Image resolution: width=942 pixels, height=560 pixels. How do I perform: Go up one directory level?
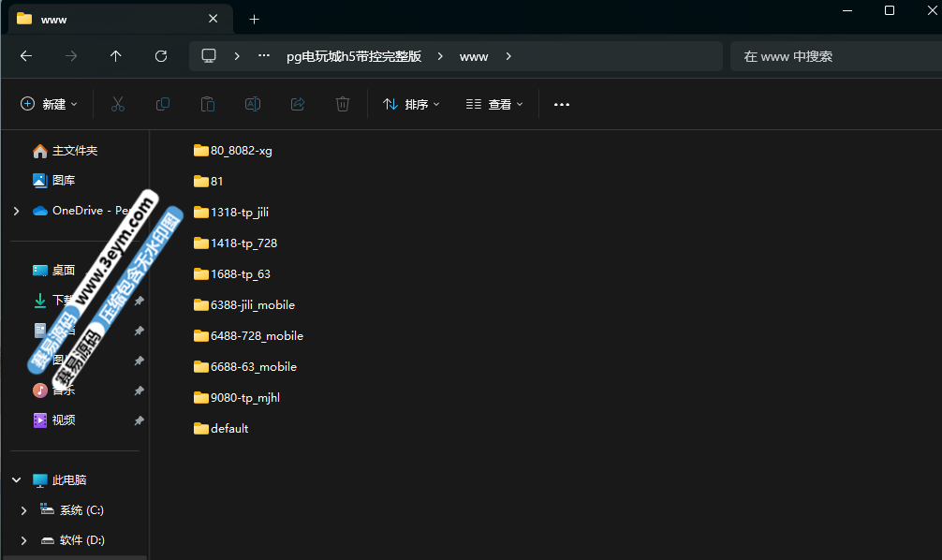pyautogui.click(x=116, y=56)
